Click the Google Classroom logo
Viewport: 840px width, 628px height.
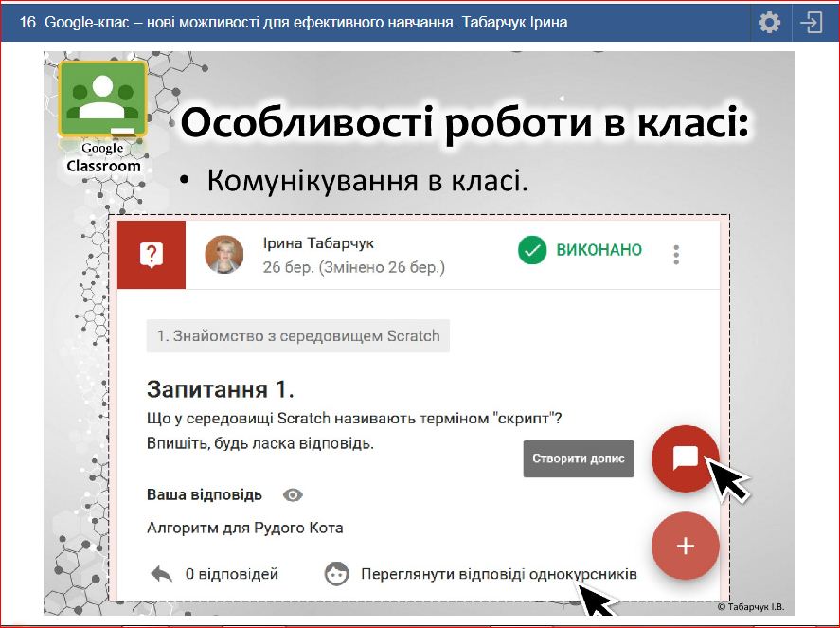coord(102,99)
